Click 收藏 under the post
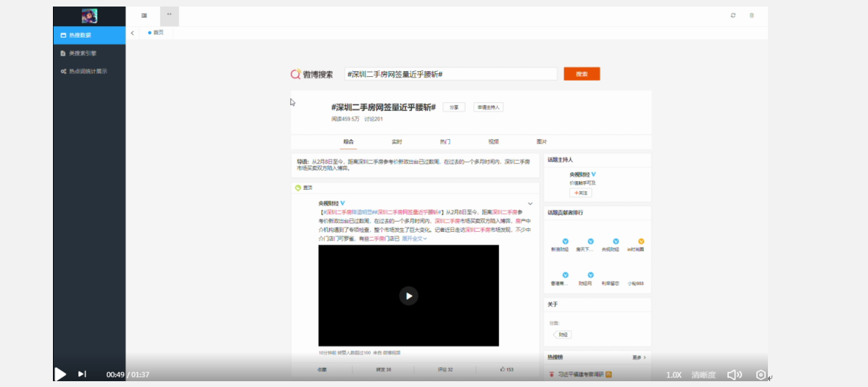The height and width of the screenshot is (387, 868). (322, 370)
